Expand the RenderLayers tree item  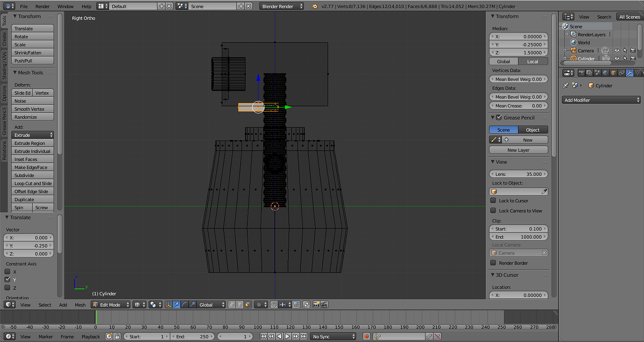point(567,34)
